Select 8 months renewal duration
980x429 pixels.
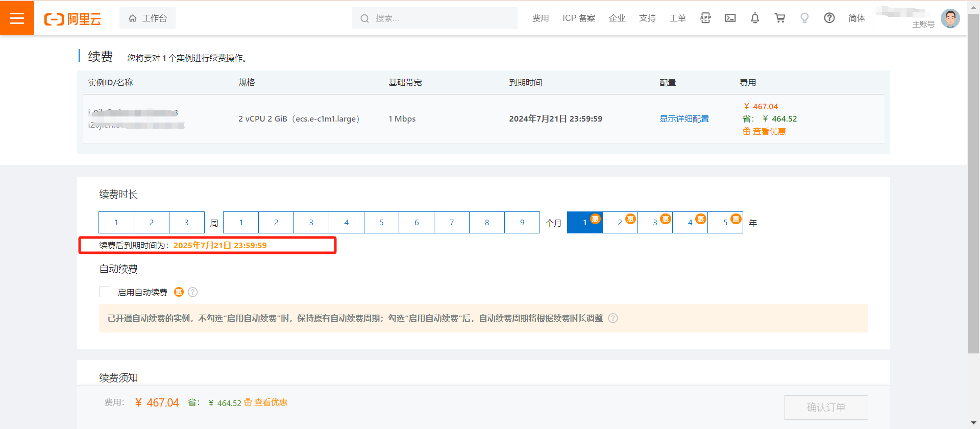[487, 223]
